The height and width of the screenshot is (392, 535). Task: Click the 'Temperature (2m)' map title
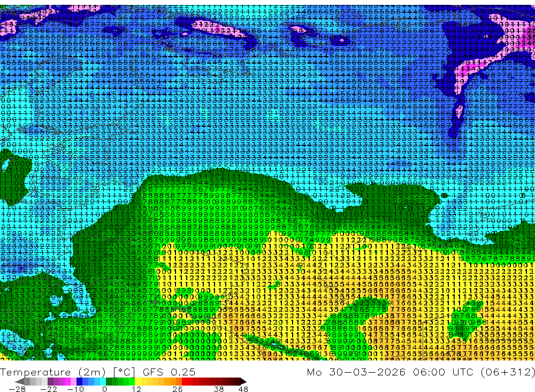click(52, 372)
